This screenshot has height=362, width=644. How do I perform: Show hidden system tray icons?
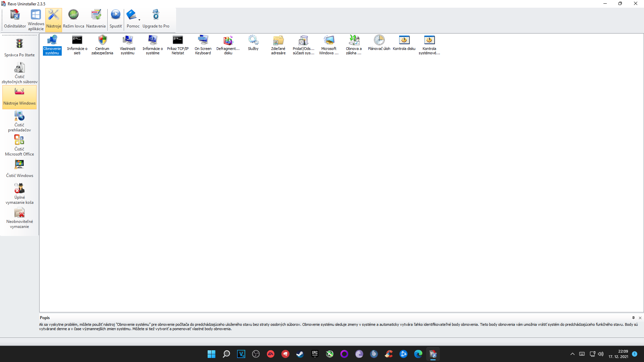click(573, 354)
